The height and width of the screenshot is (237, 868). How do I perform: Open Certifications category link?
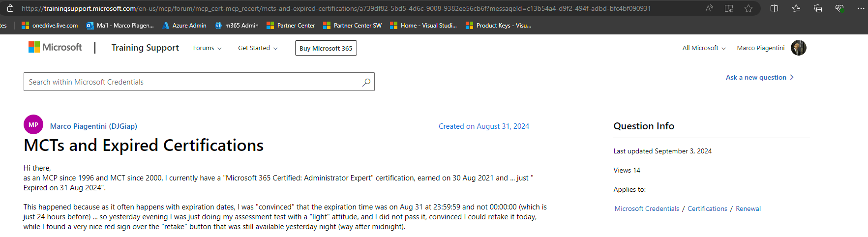[707, 209]
